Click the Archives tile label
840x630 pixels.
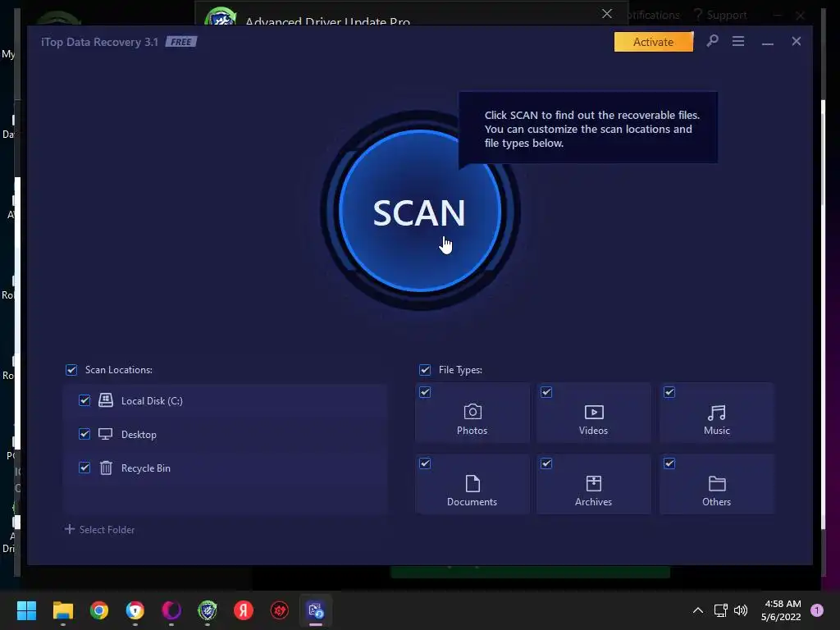(593, 502)
